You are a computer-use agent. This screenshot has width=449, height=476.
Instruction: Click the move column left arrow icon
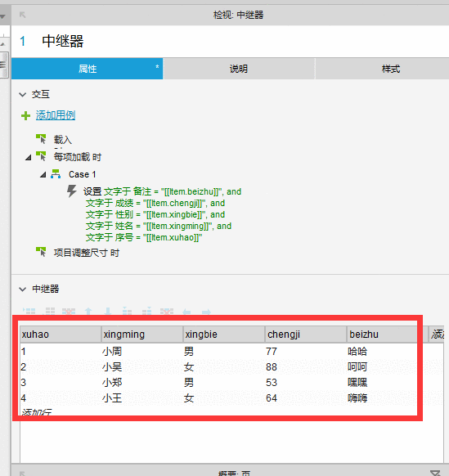186,312
